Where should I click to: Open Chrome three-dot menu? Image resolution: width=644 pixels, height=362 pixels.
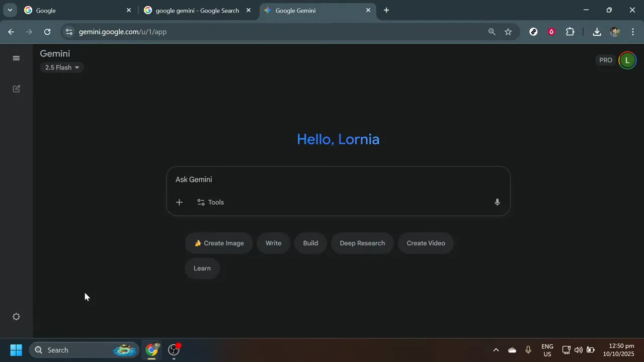click(633, 32)
